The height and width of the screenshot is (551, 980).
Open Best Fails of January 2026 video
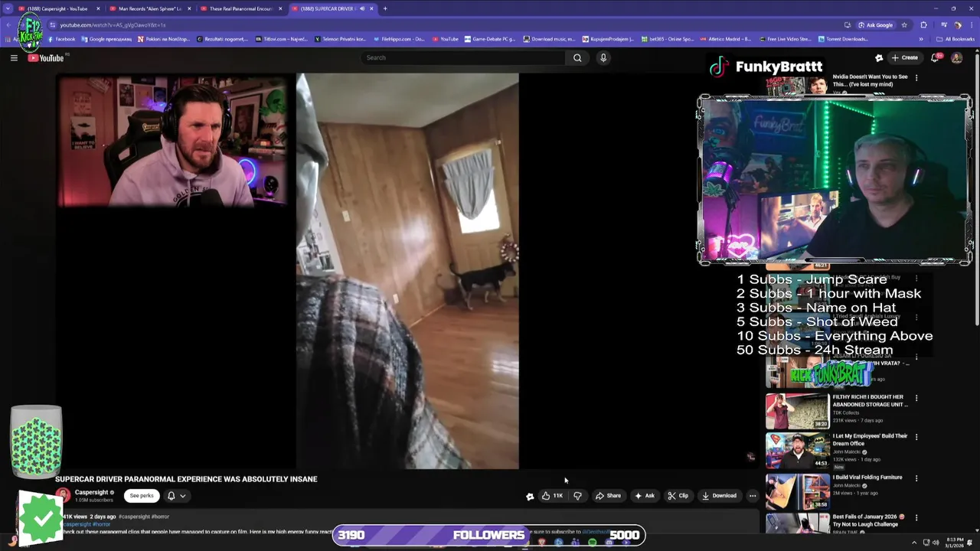point(870,520)
